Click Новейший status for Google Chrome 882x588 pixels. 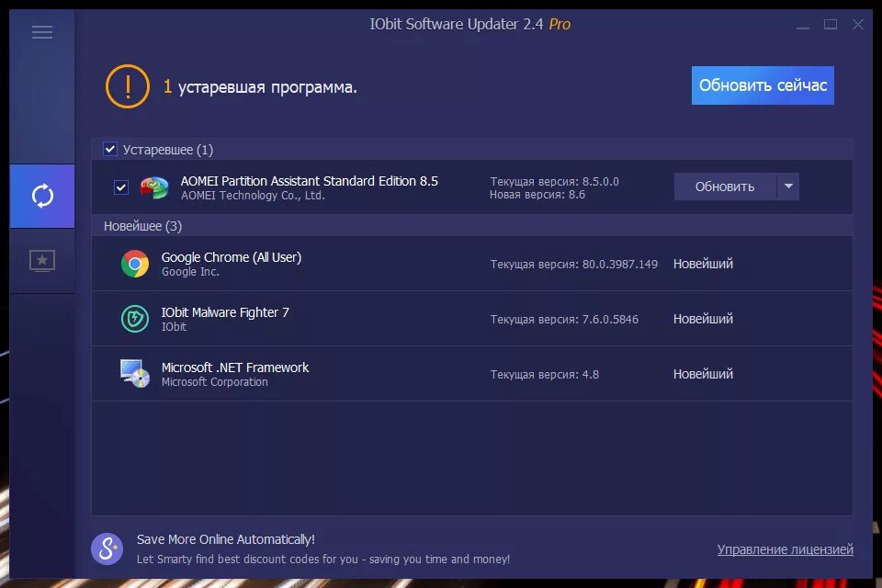point(703,264)
